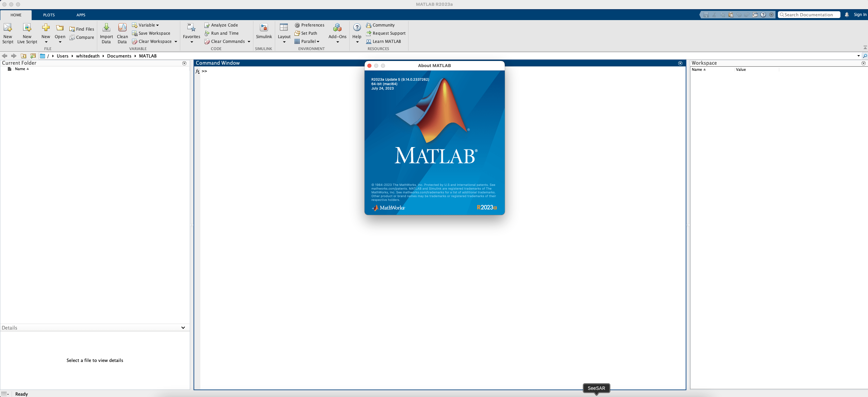The width and height of the screenshot is (868, 397).
Task: Open Clear Commands dropdown arrow
Action: (249, 42)
